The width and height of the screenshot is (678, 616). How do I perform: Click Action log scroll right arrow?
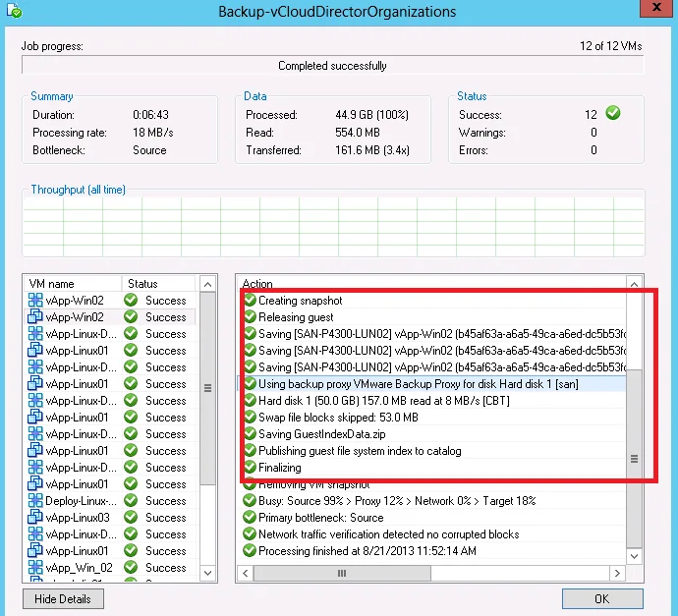pyautogui.click(x=617, y=573)
